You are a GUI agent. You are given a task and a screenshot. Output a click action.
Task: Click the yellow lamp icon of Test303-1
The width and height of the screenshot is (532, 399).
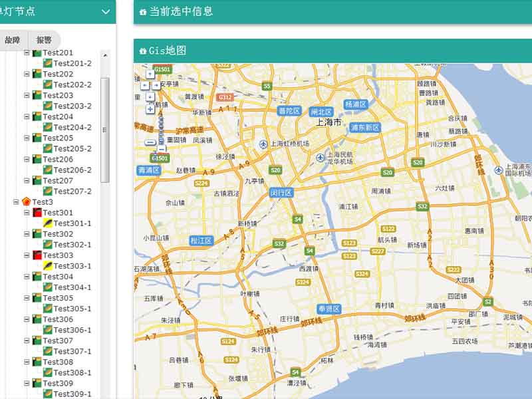[48, 266]
